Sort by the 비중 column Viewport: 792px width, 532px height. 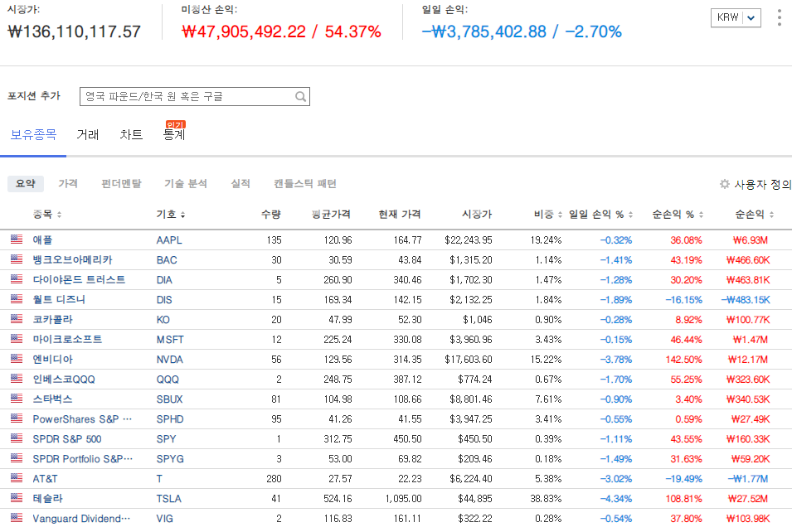pos(548,215)
